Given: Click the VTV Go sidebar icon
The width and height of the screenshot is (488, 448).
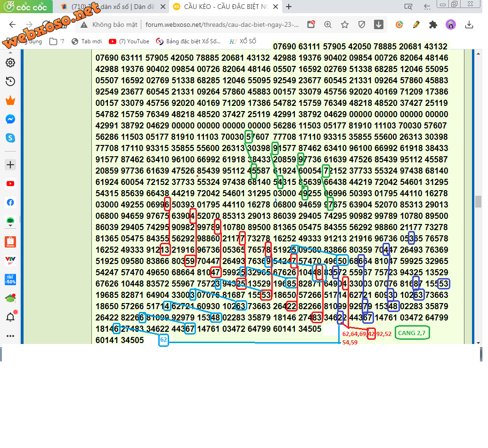Looking at the screenshot, I should [x=10, y=260].
